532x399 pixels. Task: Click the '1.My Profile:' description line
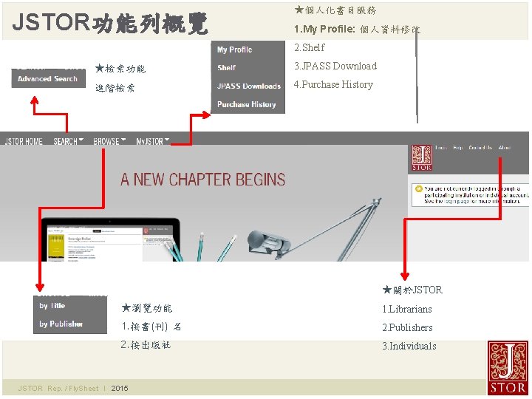357,29
